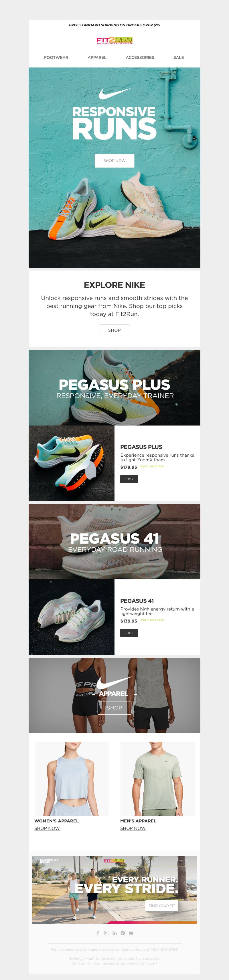Open the LinkedIn icon in footer

click(x=115, y=933)
